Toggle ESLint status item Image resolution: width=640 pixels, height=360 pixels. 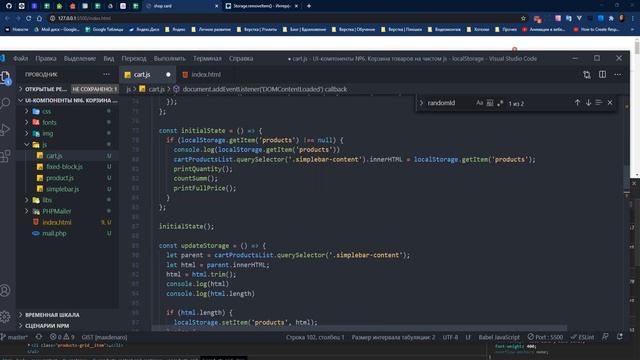tap(582, 337)
